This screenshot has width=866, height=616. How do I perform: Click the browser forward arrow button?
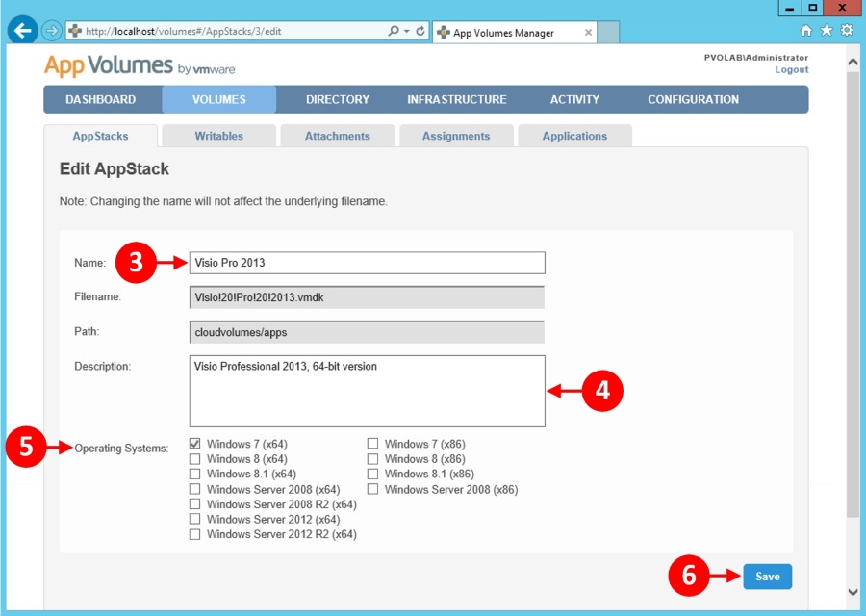(x=51, y=31)
